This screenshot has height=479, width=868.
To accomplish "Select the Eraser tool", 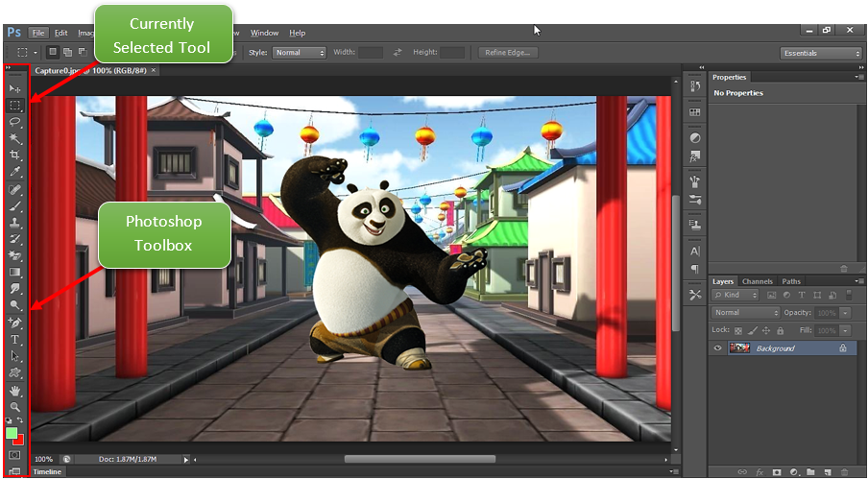I will coord(15,256).
